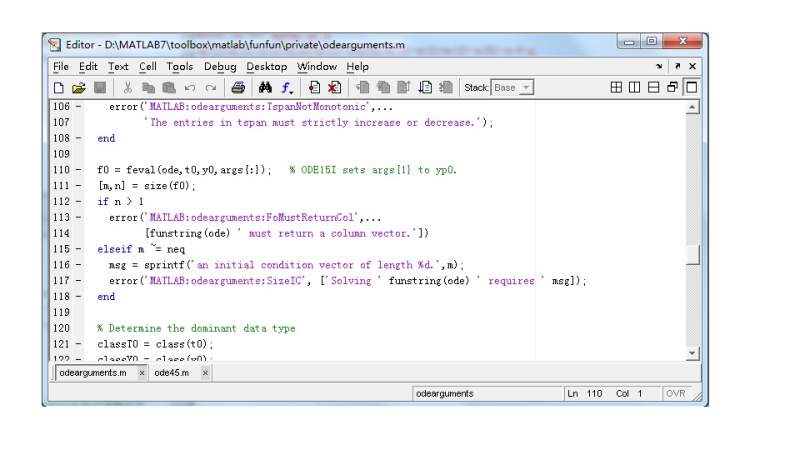800x450 pixels.
Task: Open the Desktop menu
Action: 266,67
